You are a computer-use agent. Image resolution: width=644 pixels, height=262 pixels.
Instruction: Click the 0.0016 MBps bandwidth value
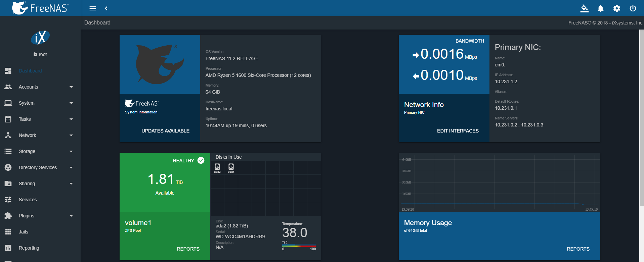pos(445,54)
